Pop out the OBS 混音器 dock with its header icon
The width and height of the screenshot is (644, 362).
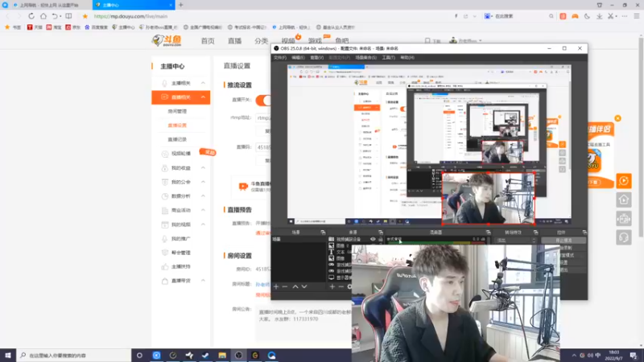coord(488,232)
